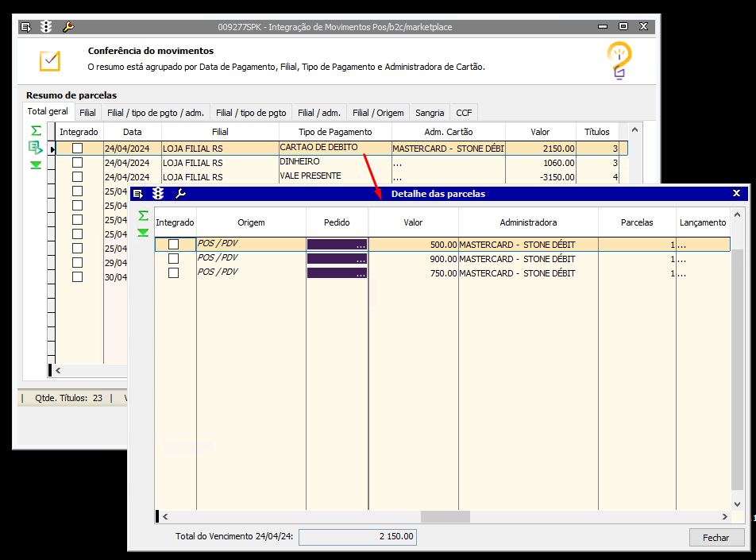Click the report list icon in Detalhe das parcelas title bar
756x560 pixels.
[138, 194]
